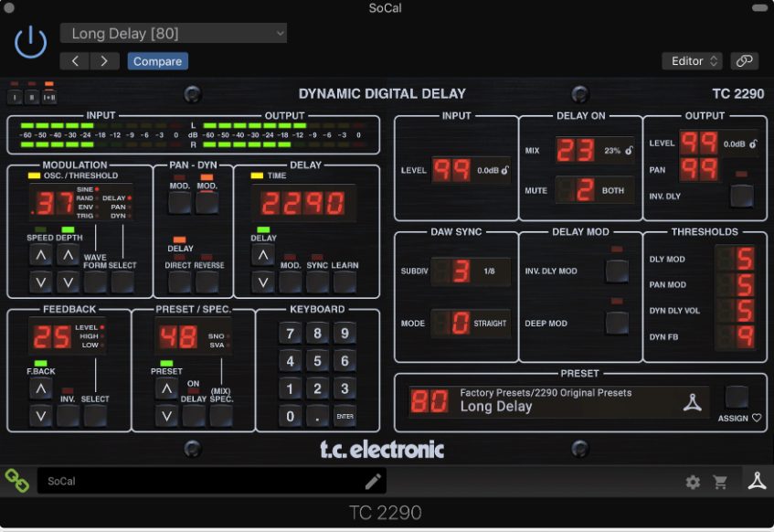Viewport: 774px width, 532px height.
Task: Decrease modulation DEPTH with down arrow
Action: [x=69, y=282]
